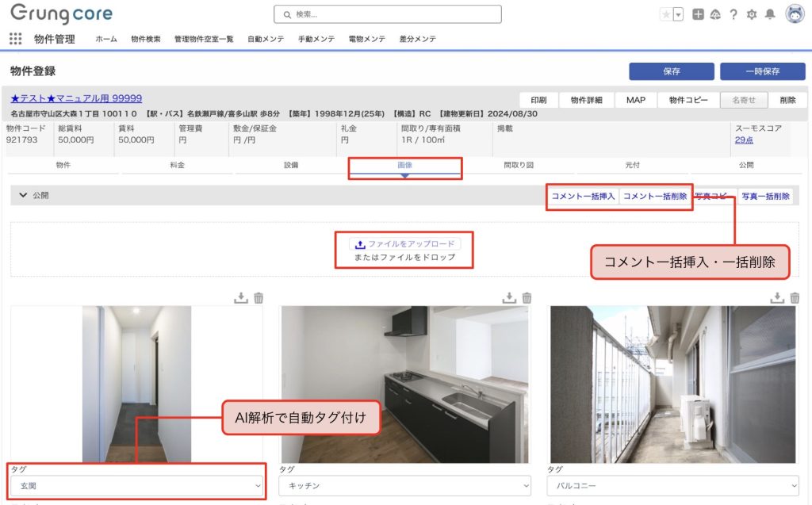Image resolution: width=812 pixels, height=505 pixels.
Task: Download the entrance hallway photo
Action: (241, 298)
